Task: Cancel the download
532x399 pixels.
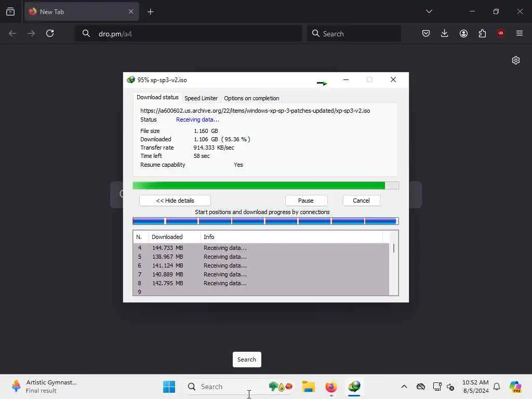Action: pyautogui.click(x=362, y=201)
